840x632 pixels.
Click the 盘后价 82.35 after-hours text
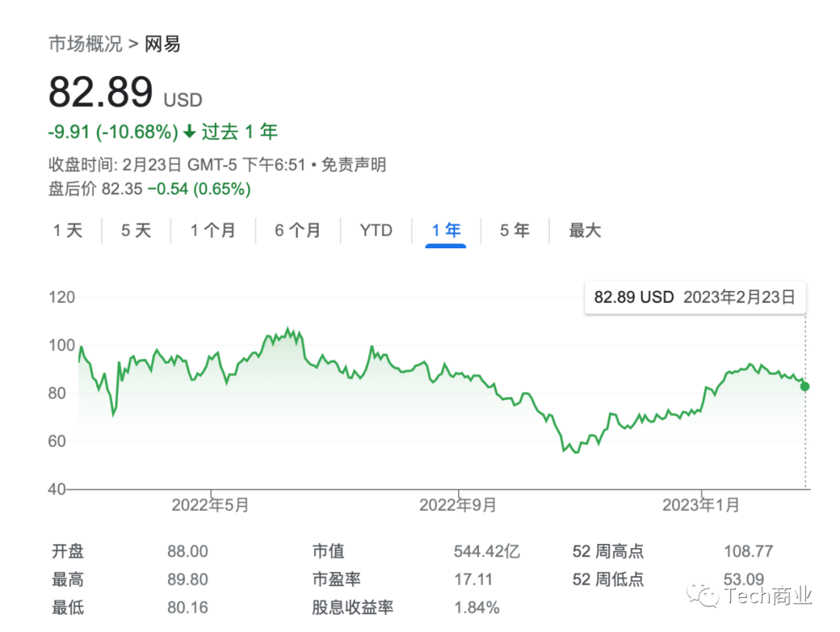tap(96, 188)
